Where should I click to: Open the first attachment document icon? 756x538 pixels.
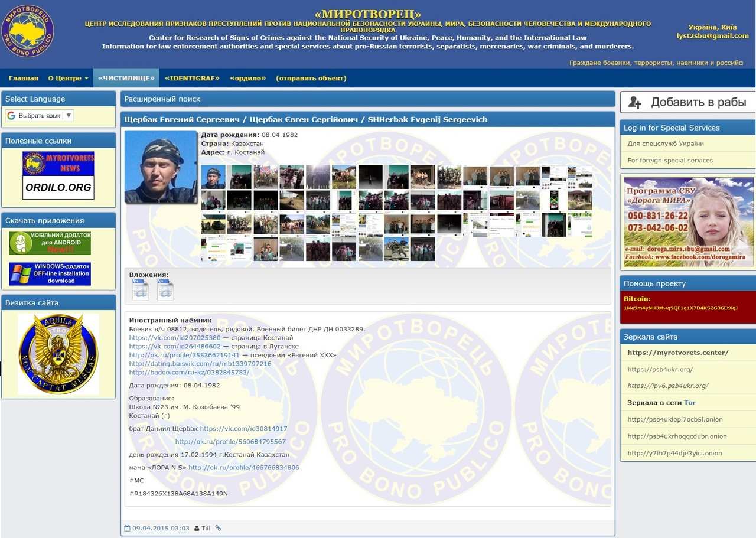[141, 290]
